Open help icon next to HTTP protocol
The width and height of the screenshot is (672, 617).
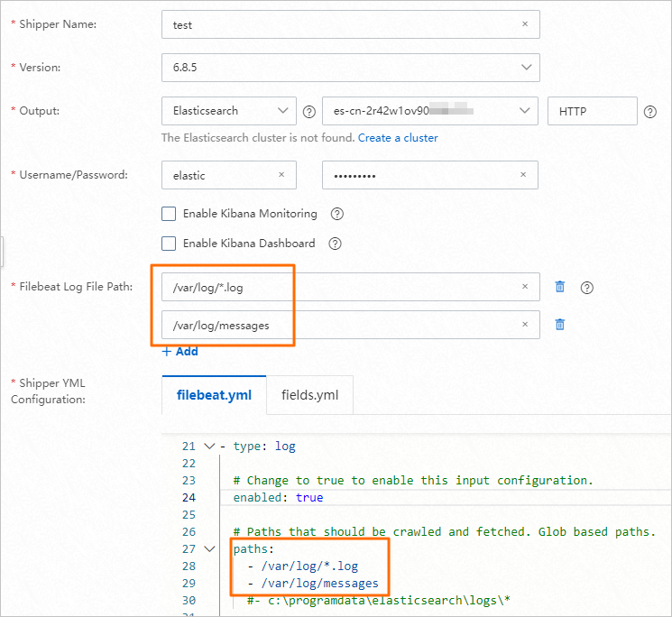point(650,112)
